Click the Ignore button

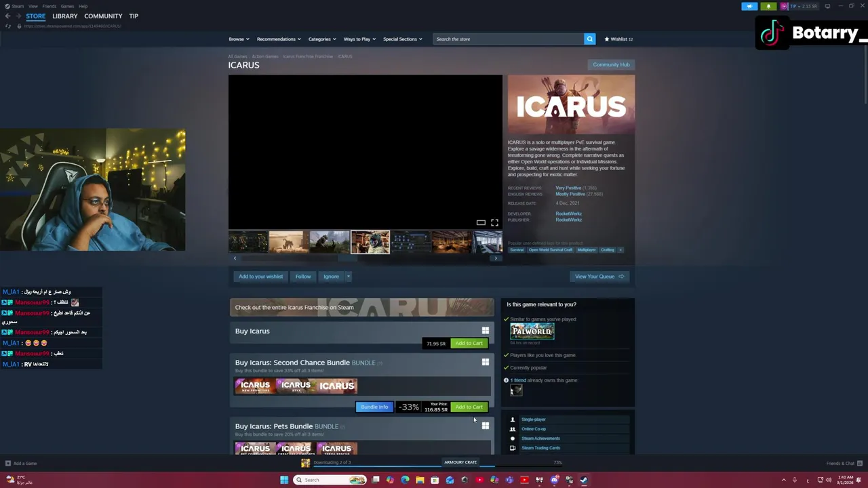[x=331, y=277]
